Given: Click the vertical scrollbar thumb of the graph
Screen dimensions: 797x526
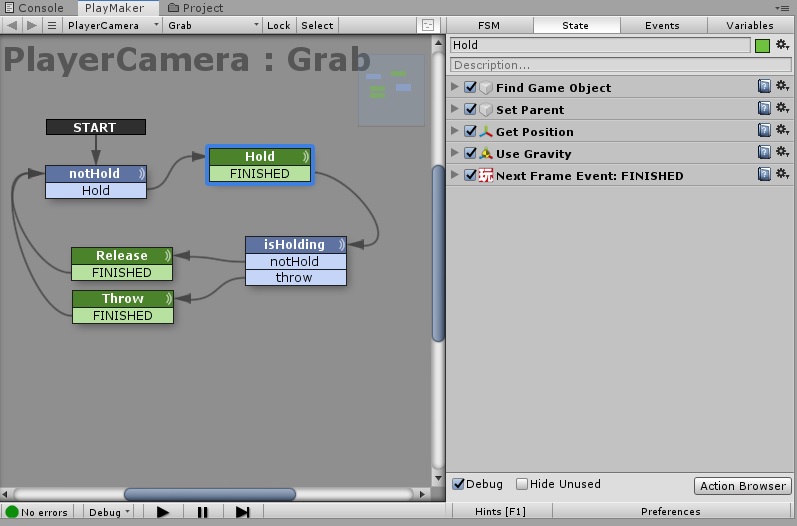Looking at the screenshot, I should [x=438, y=253].
